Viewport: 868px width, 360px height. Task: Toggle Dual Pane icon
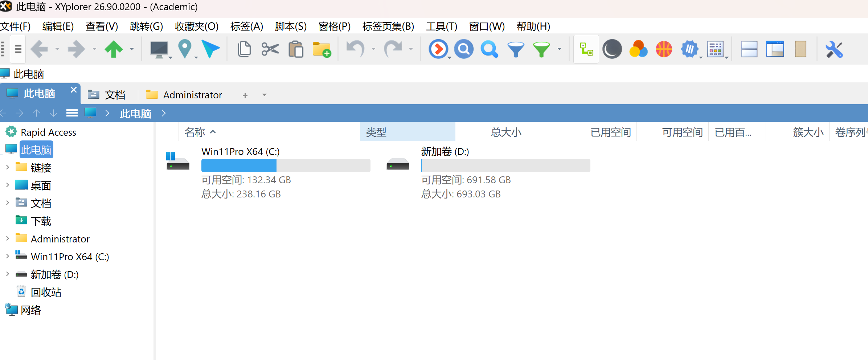[749, 49]
